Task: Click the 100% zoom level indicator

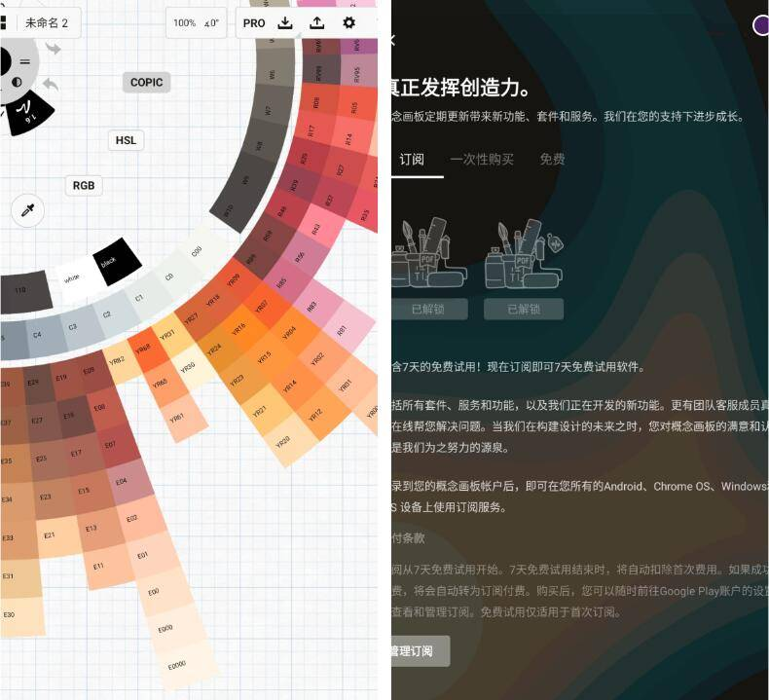Action: 184,23
